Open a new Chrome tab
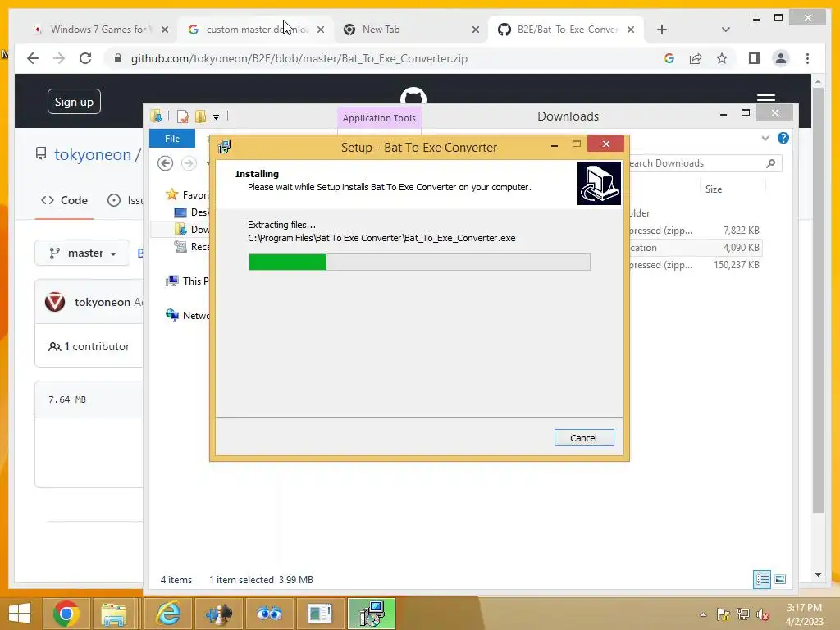Screen dimensions: 840x630 662,30
